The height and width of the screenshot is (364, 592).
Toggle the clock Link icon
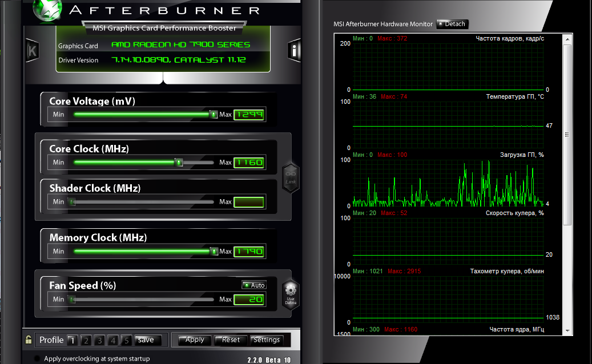291,177
